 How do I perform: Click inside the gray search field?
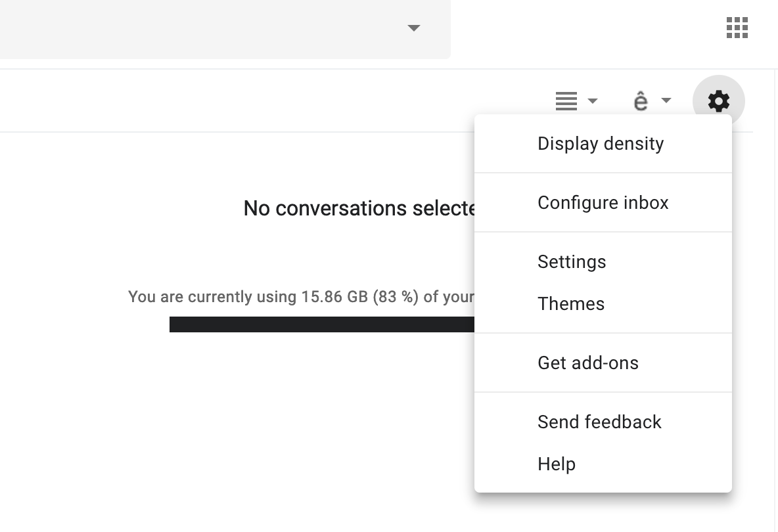pos(197,28)
